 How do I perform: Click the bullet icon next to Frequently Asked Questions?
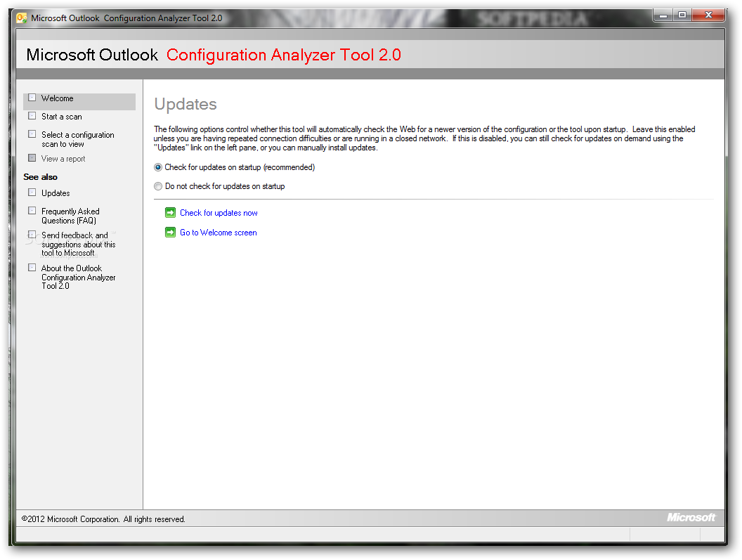click(32, 210)
